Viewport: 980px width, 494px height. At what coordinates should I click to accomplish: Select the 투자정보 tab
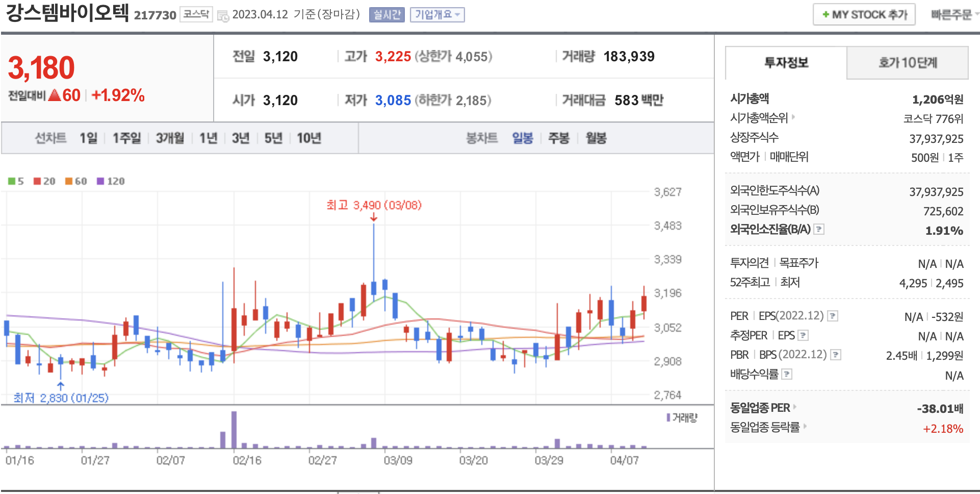point(786,63)
